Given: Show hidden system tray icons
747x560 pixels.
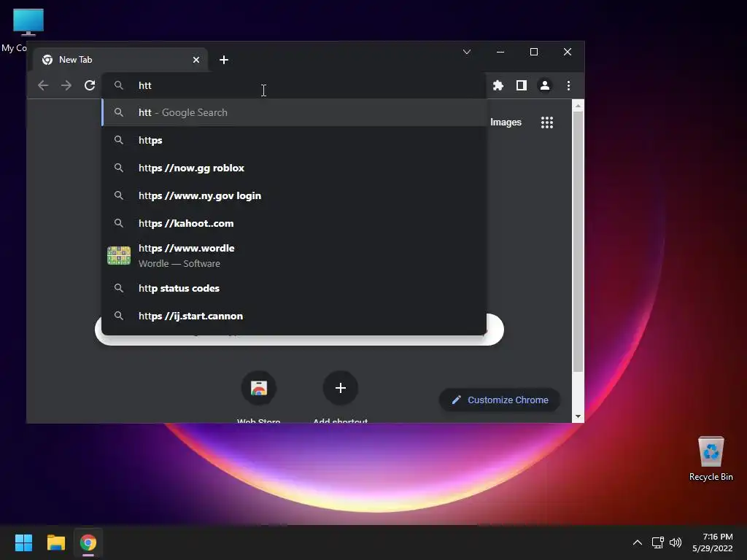Looking at the screenshot, I should tap(637, 542).
